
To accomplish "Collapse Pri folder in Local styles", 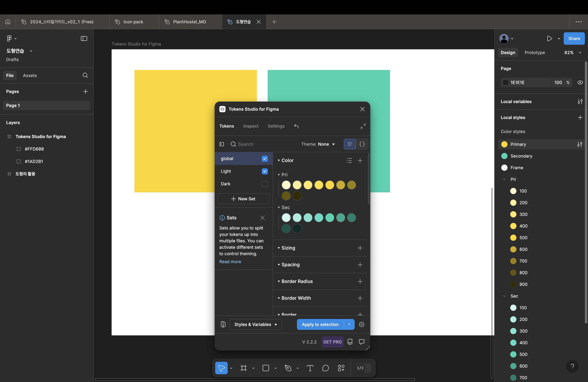I will click(504, 179).
